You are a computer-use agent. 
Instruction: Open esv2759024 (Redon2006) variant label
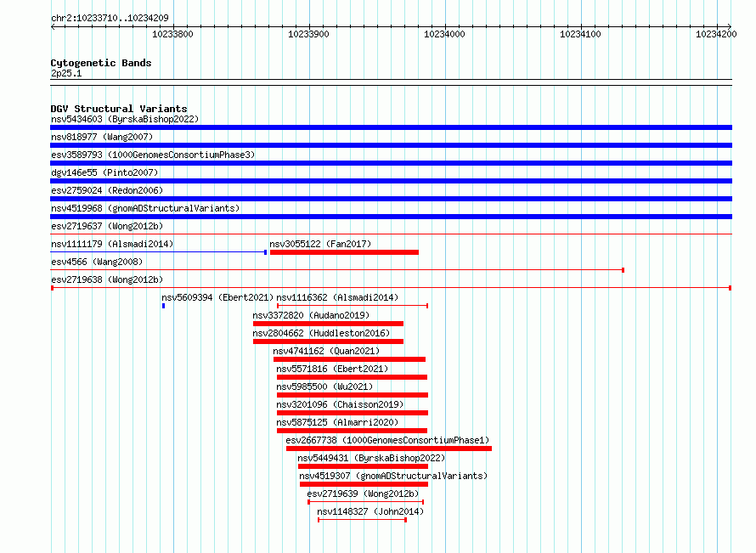107,190
